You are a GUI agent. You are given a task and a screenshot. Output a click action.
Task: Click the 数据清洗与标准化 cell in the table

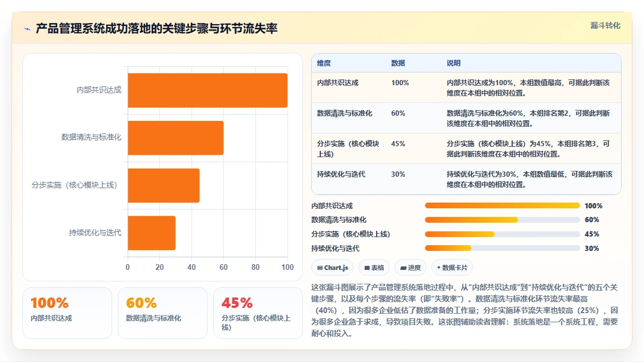click(344, 113)
